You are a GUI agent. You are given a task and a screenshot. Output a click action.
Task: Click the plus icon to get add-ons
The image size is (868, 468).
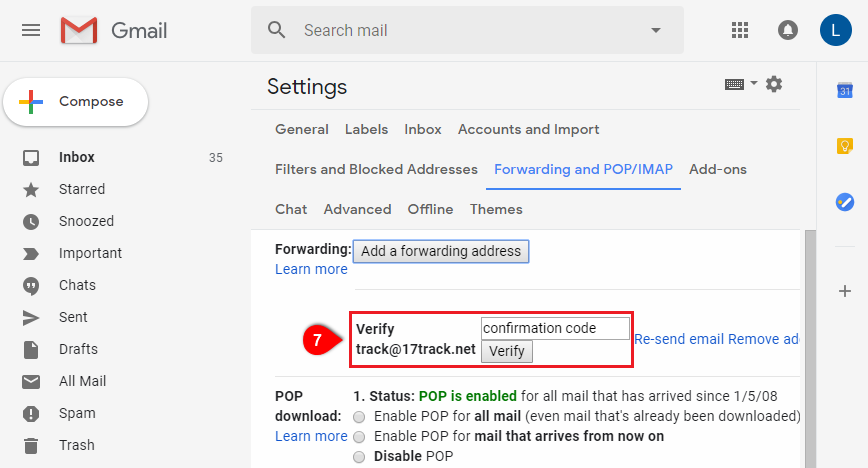(x=845, y=291)
